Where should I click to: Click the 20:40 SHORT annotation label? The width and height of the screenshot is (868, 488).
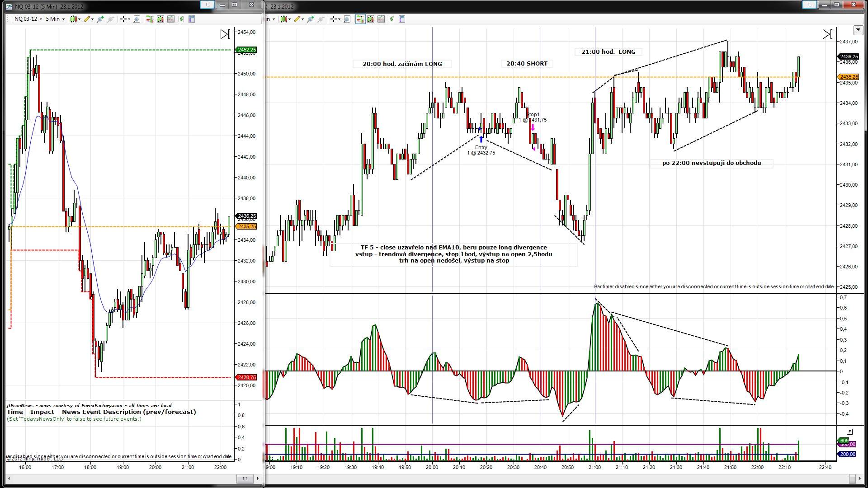(527, 64)
